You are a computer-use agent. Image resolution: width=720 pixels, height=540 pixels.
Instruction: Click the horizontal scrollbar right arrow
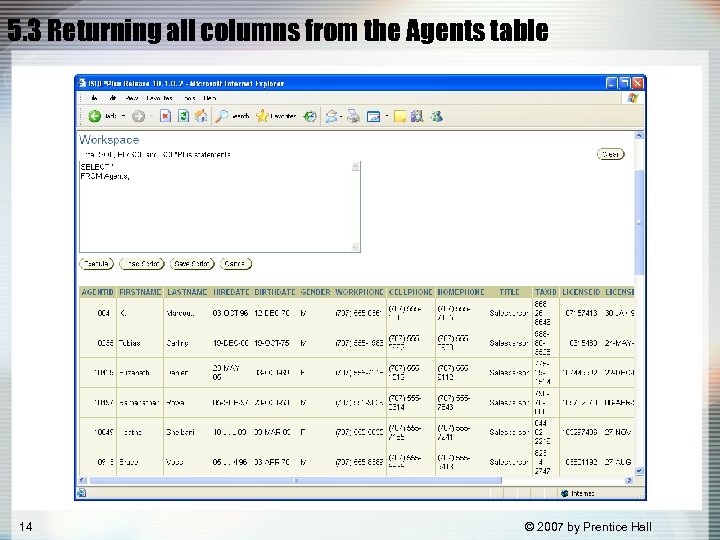pyautogui.click(x=629, y=480)
